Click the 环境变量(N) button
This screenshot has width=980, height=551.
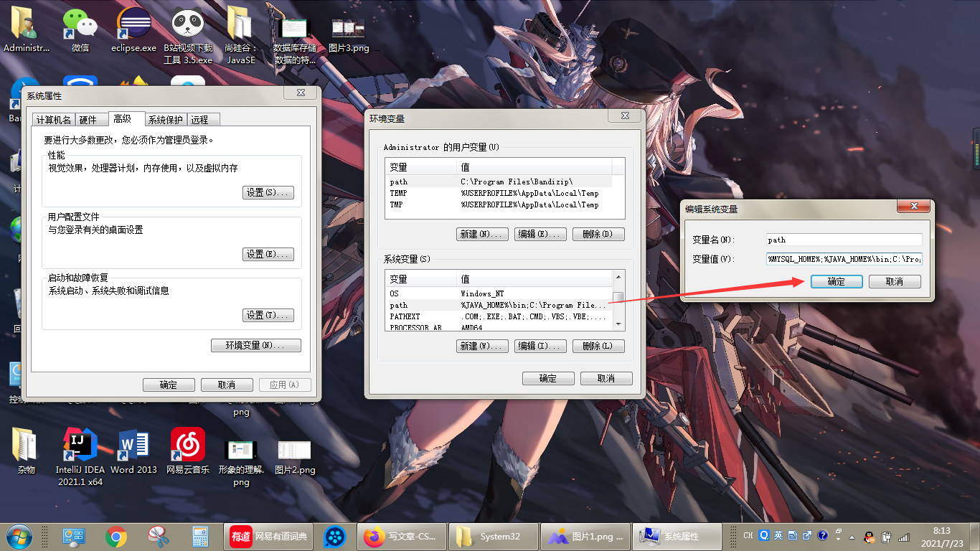256,346
